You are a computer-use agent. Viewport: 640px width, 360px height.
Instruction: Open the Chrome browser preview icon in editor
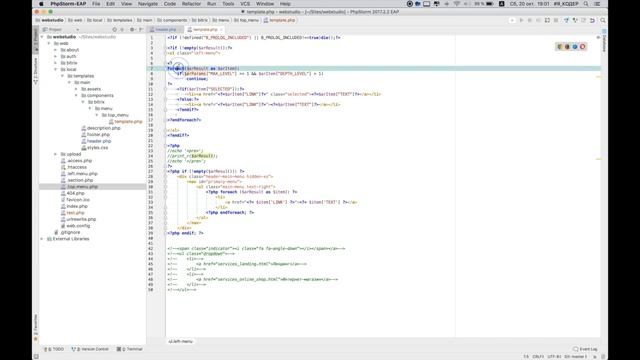(560, 47)
